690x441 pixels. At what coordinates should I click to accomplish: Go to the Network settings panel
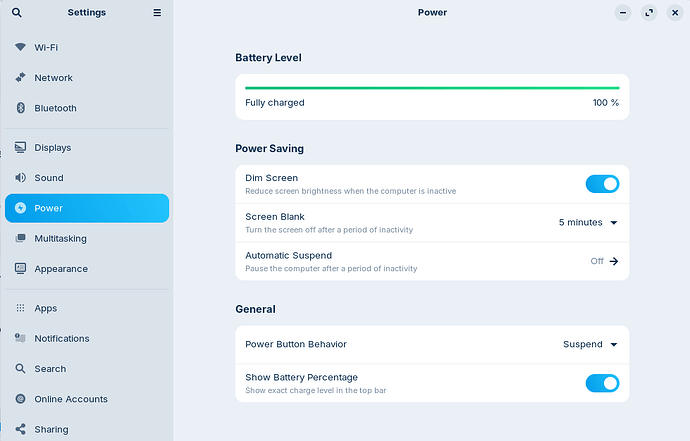[x=53, y=78]
